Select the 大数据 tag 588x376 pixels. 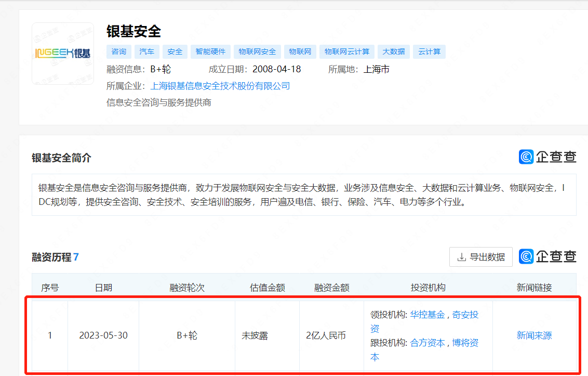click(394, 52)
